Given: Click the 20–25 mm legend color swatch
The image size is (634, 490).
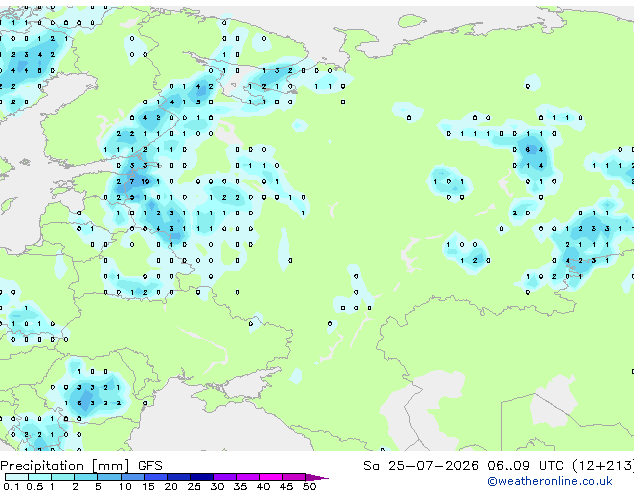Looking at the screenshot, I should coord(179,477).
